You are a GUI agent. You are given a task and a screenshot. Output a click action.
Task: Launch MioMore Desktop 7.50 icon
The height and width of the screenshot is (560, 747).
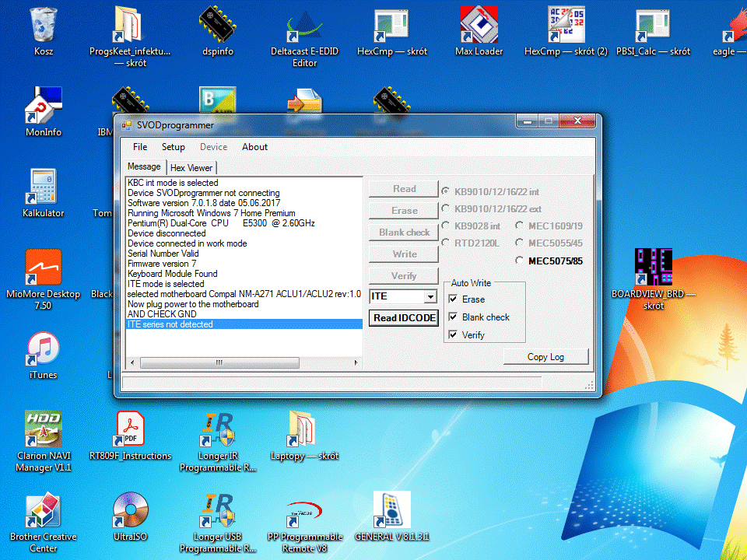[44, 267]
